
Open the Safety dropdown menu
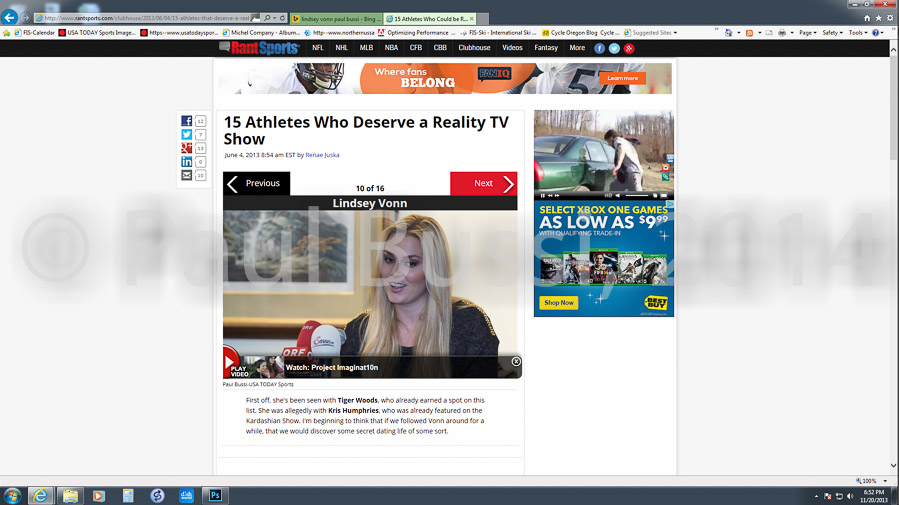(832, 33)
